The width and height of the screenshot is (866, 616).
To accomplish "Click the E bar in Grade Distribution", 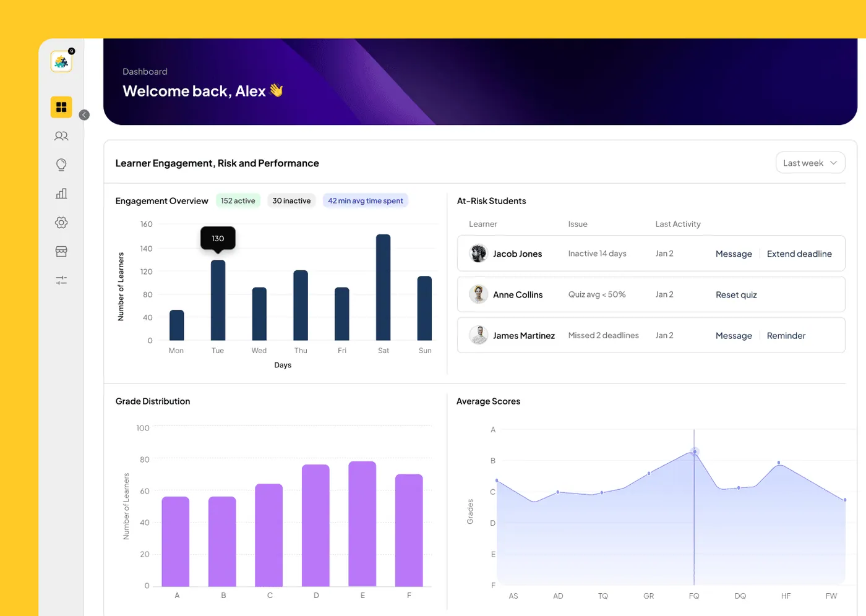I will coord(362,524).
